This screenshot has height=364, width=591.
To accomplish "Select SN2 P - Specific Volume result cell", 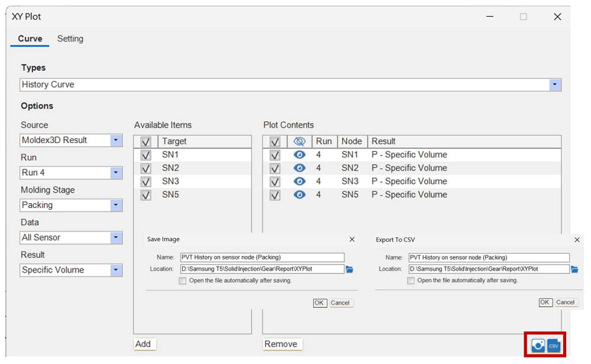I will click(x=410, y=168).
